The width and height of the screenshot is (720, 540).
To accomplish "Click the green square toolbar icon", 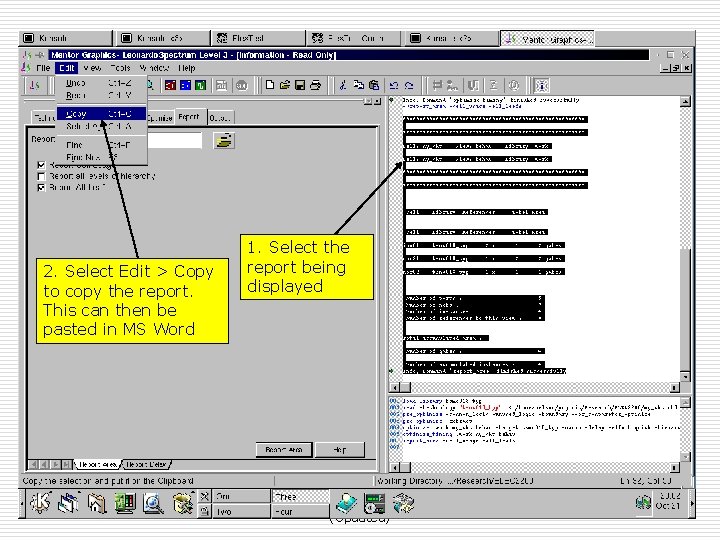I will pyautogui.click(x=201, y=85).
